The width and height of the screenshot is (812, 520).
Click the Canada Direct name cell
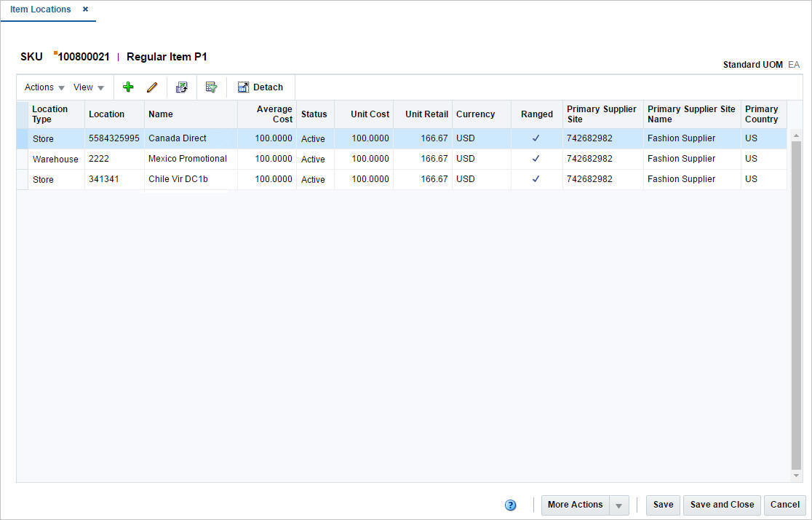click(x=191, y=138)
